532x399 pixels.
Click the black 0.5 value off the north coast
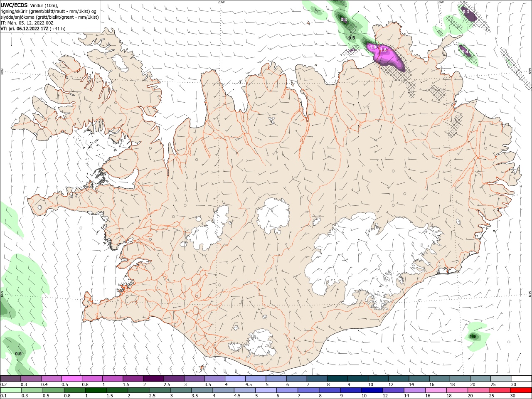pos(352,38)
